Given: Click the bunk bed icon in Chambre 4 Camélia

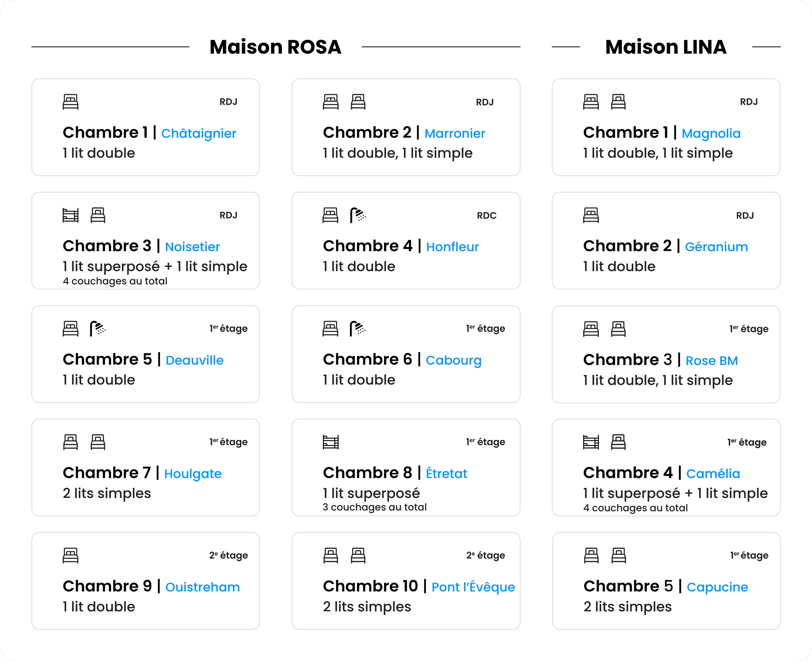Looking at the screenshot, I should click(x=591, y=442).
